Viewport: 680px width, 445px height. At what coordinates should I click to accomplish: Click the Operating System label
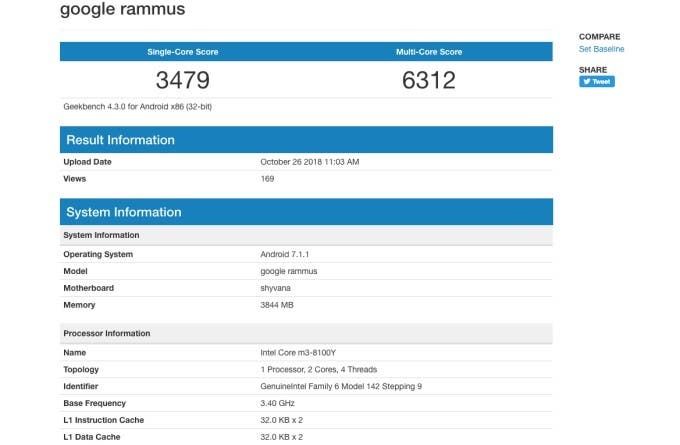pos(98,254)
